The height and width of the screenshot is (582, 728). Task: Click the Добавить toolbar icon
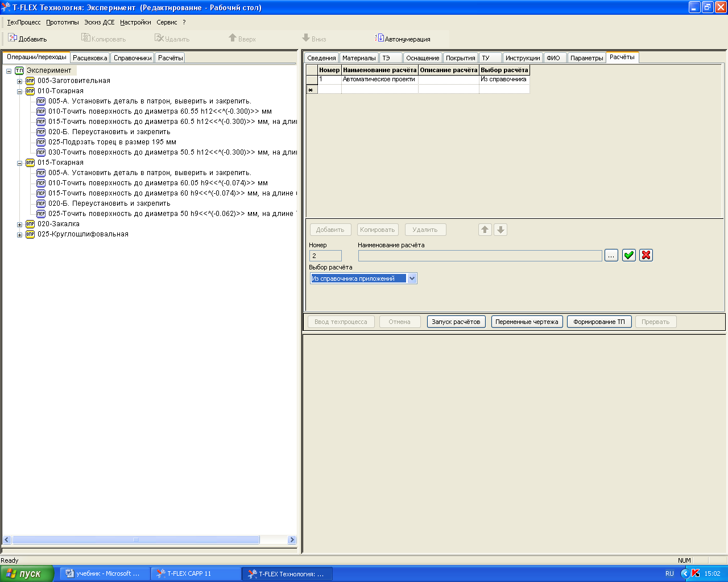[13, 38]
